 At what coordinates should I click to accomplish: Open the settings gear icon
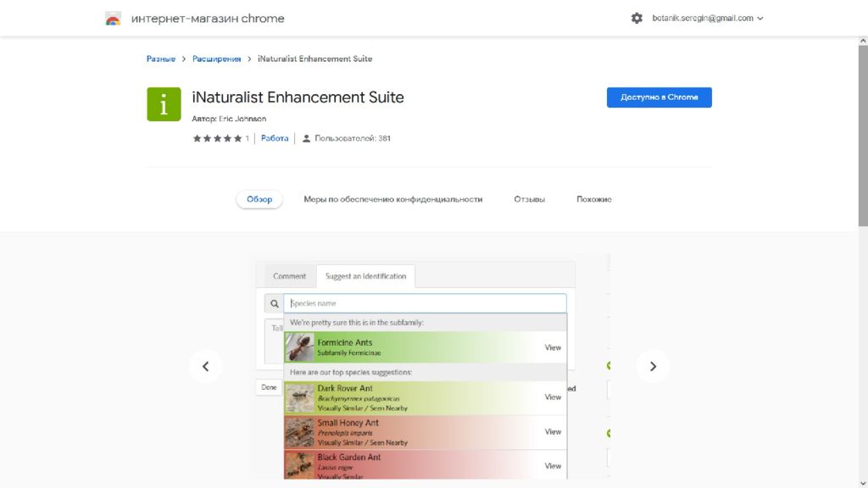(x=637, y=19)
